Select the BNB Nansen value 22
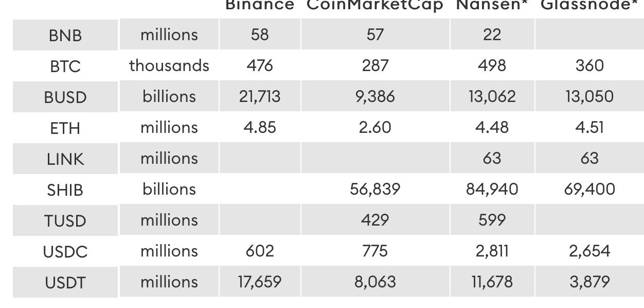The height and width of the screenshot is (308, 644). [492, 35]
